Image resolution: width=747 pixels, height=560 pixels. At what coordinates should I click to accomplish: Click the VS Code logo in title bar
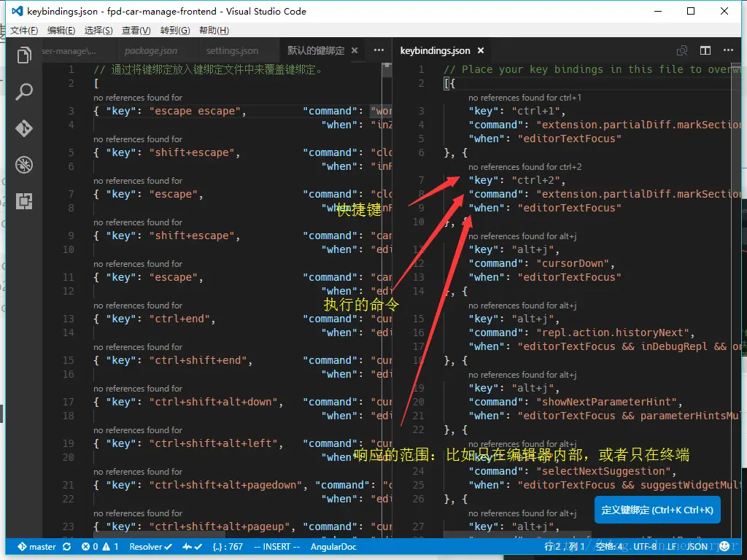coord(18,11)
